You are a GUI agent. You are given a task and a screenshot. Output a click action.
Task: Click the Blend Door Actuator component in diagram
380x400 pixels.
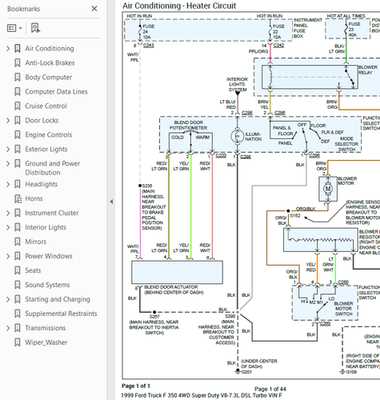pos(177,272)
